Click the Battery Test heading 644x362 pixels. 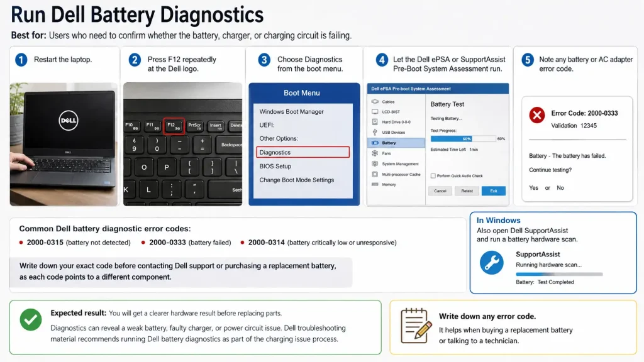447,104
